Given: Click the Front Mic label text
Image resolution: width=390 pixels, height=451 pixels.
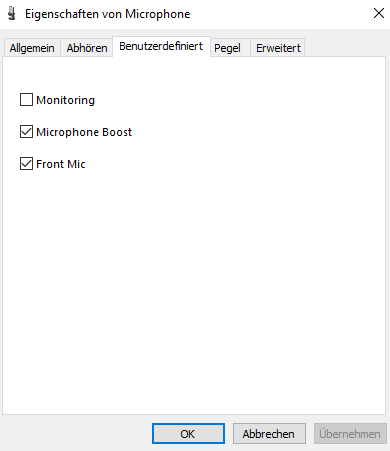Looking at the screenshot, I should point(61,164).
